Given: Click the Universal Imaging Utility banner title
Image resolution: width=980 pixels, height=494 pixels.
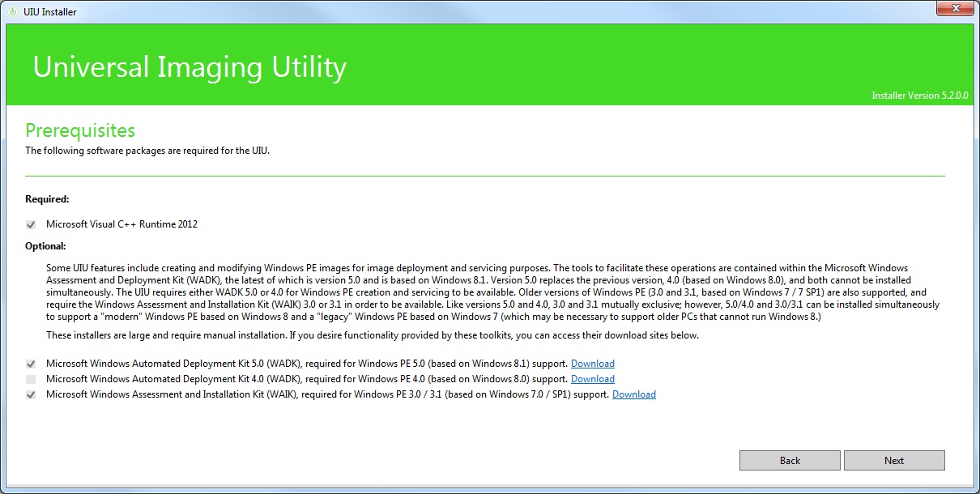Looking at the screenshot, I should tap(190, 67).
